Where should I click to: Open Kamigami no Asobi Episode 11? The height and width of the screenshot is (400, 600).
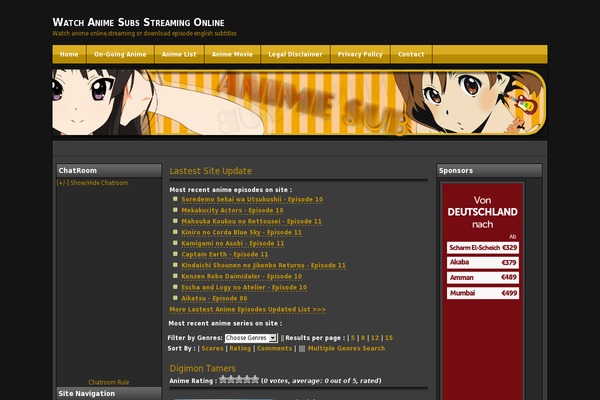[233, 243]
